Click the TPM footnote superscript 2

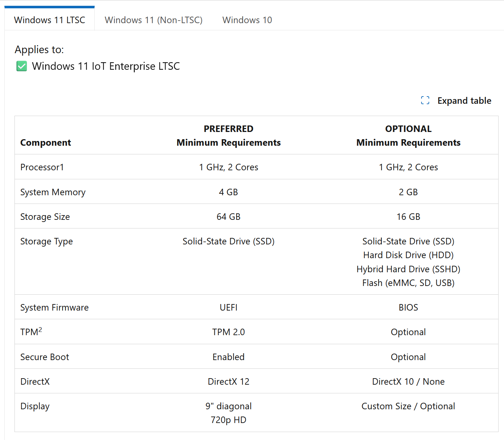(40, 329)
